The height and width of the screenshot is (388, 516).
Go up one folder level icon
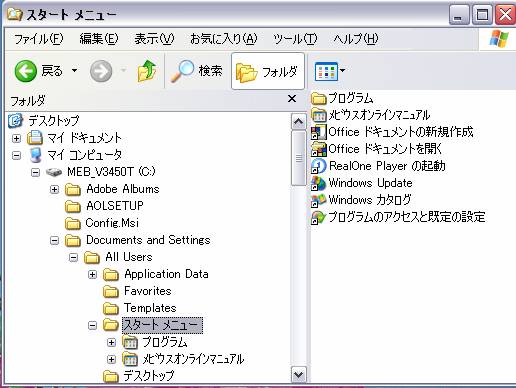pyautogui.click(x=147, y=71)
